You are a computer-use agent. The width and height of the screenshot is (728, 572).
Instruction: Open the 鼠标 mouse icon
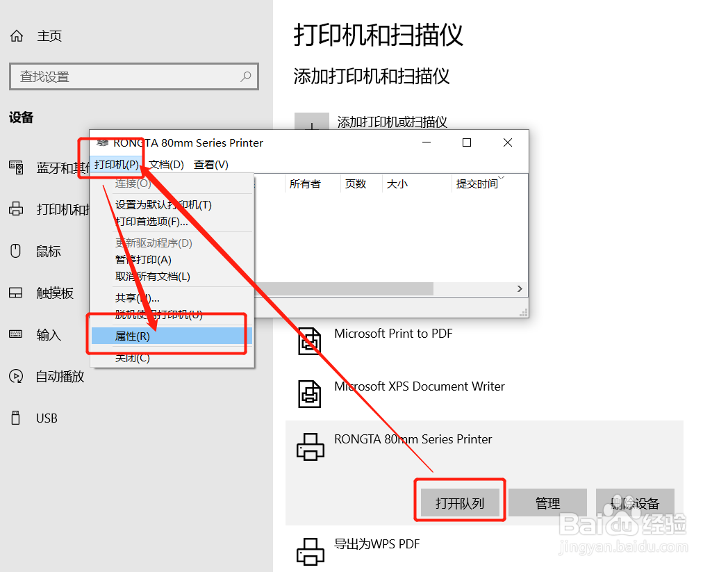[16, 250]
